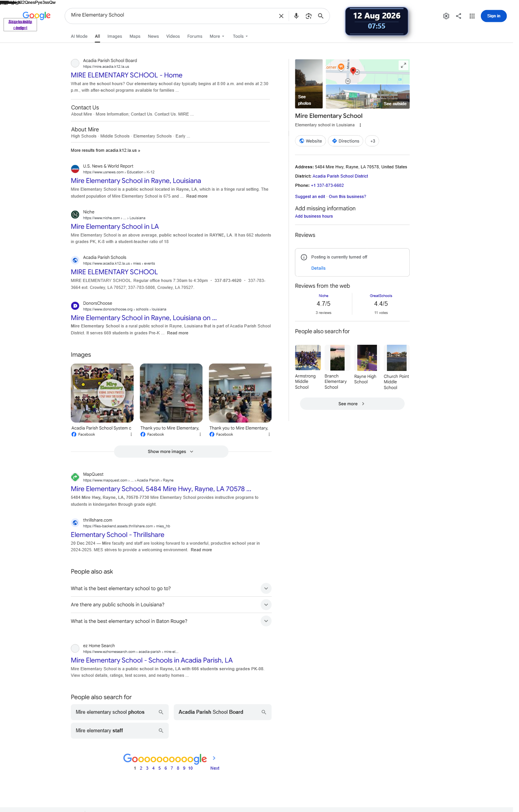Open options dots for middle Facebook image result
519x812 pixels.
(200, 435)
